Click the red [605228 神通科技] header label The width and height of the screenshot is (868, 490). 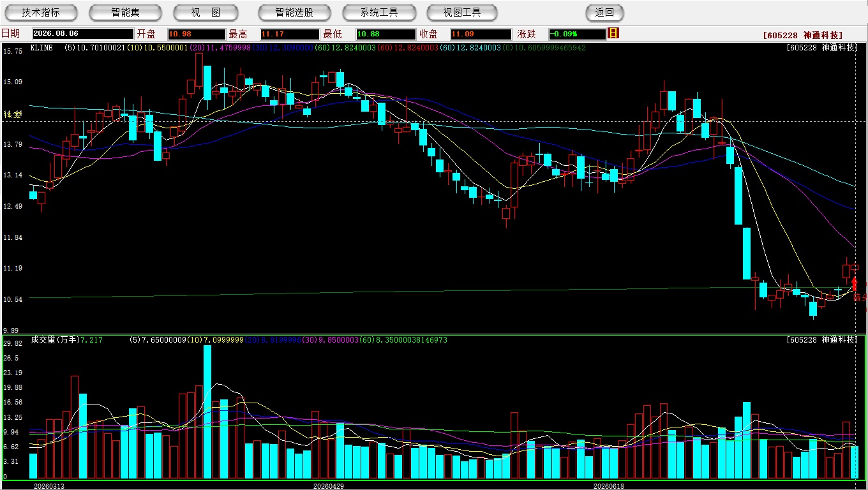pos(802,35)
